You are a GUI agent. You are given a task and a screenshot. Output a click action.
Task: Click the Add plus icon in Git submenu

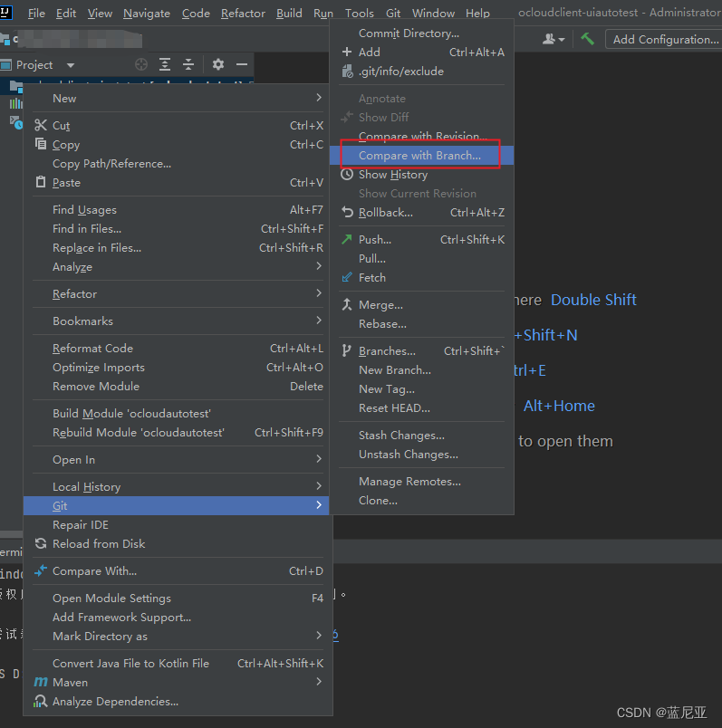tap(347, 52)
